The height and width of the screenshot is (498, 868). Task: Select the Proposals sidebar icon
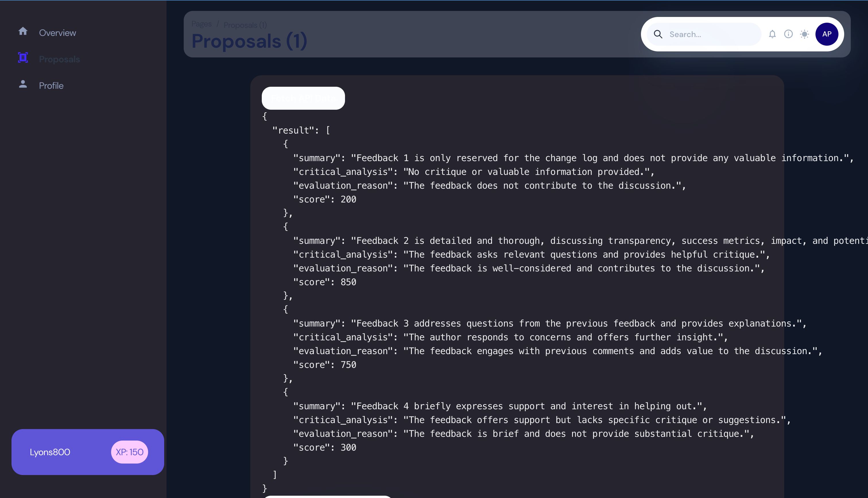pos(23,59)
